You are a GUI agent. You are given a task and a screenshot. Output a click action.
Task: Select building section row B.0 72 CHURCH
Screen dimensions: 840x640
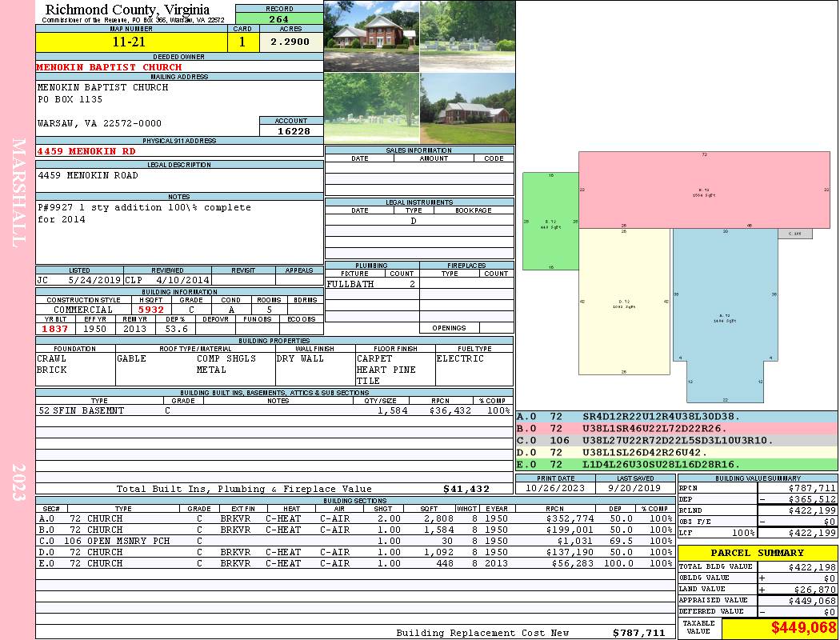tap(355, 530)
